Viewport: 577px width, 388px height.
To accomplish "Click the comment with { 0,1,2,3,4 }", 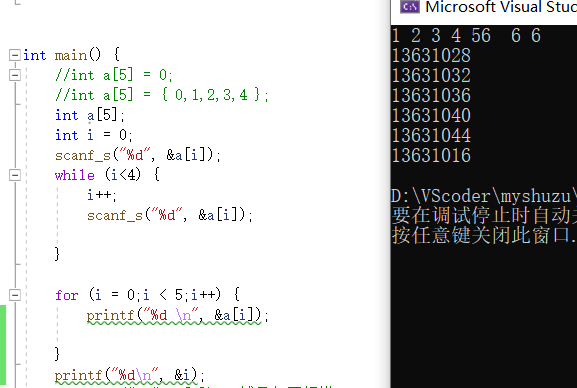I will coord(162,95).
